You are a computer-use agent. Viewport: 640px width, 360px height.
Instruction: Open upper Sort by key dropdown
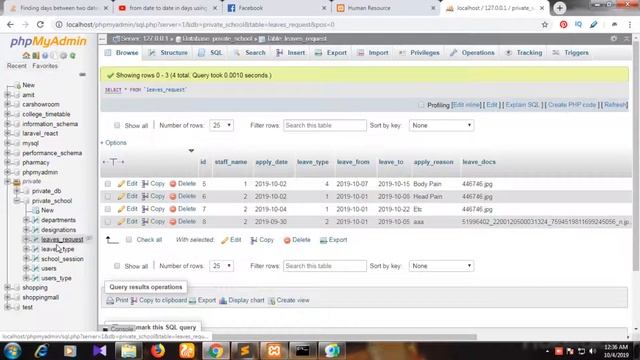click(441, 125)
